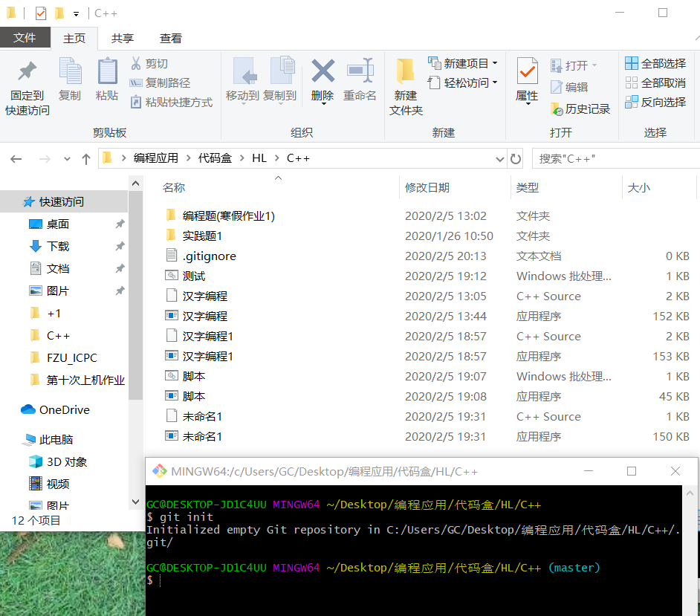Select the .gitignore file
This screenshot has width=700, height=616.
(x=209, y=256)
